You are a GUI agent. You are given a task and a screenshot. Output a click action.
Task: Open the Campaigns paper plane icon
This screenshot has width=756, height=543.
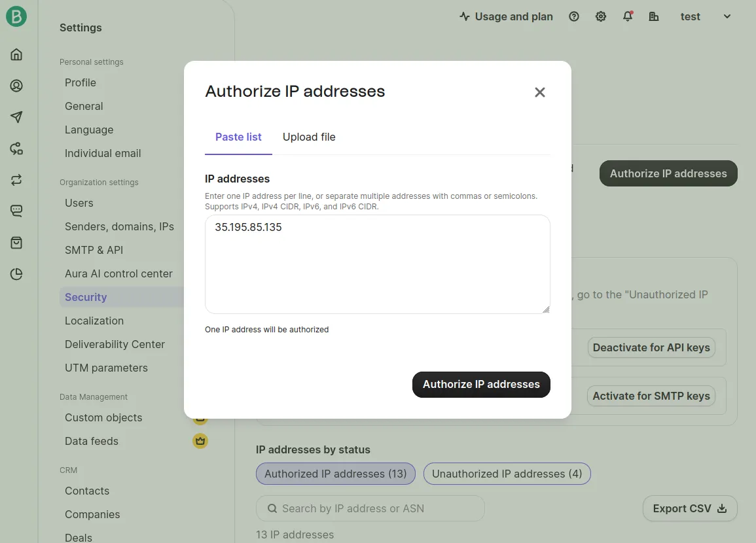pos(16,117)
